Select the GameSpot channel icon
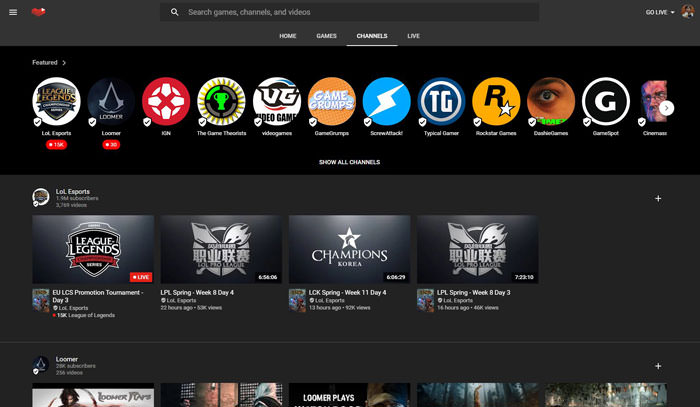The image size is (700, 407). pos(606,101)
